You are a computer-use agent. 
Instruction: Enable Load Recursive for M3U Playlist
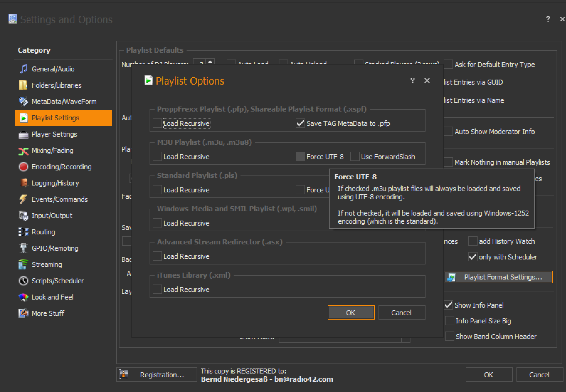[157, 157]
